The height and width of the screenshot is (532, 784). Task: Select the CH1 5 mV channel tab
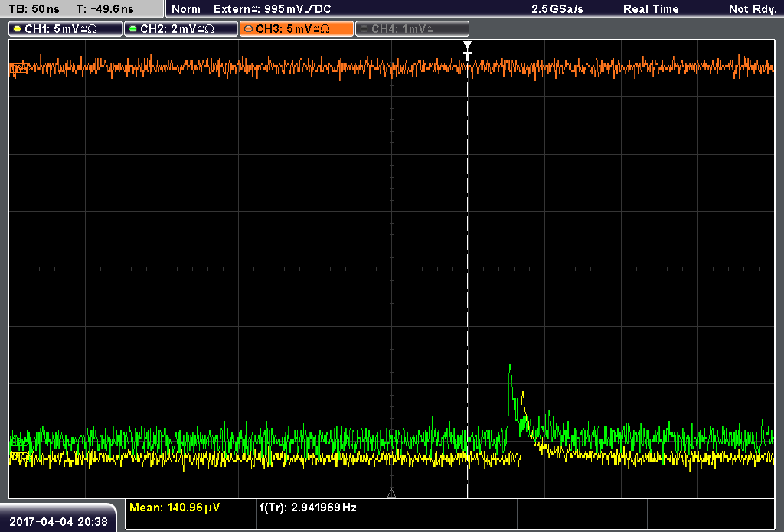pyautogui.click(x=66, y=29)
